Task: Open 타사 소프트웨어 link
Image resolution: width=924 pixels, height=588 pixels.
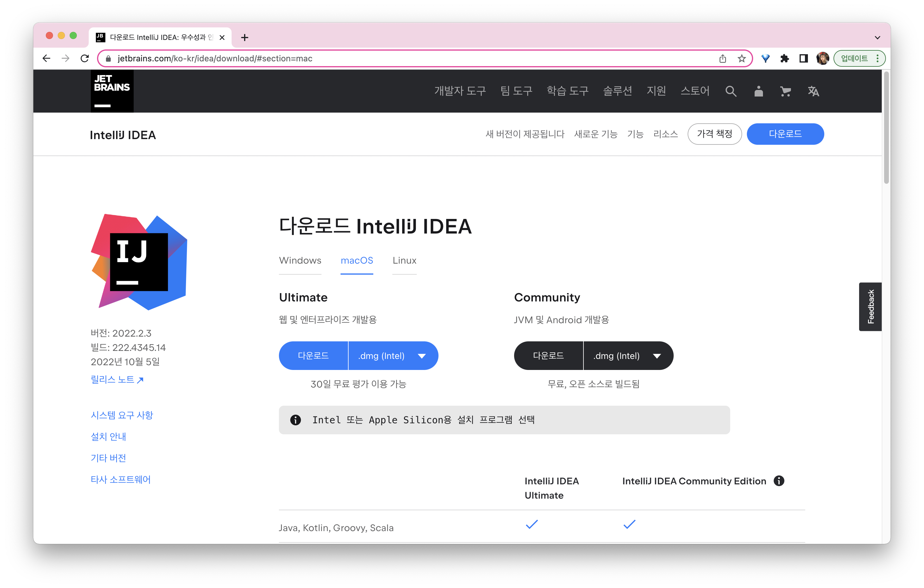Action: [x=121, y=479]
